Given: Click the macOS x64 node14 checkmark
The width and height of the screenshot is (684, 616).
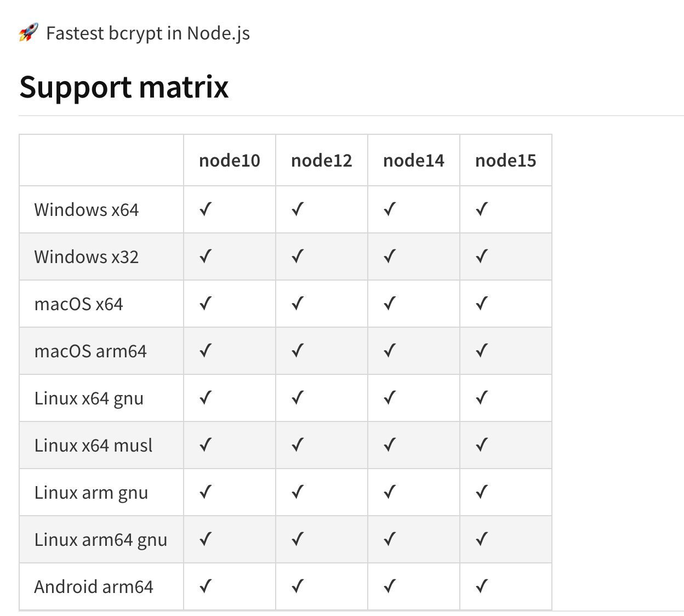Looking at the screenshot, I should pos(390,304).
